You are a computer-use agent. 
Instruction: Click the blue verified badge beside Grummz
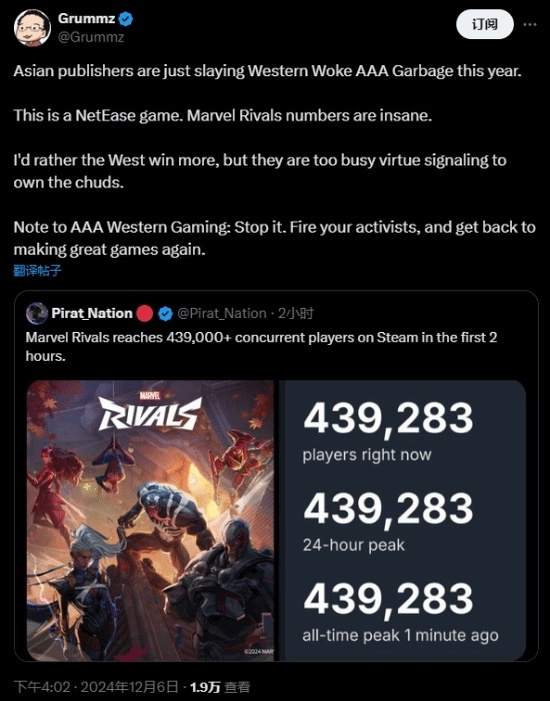[x=126, y=19]
